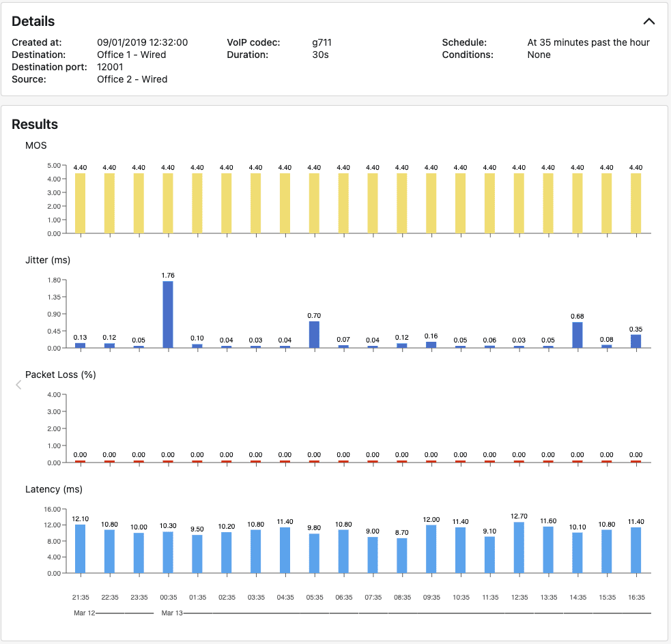671x644 pixels.
Task: Click the Destination port value 12001
Action: click(x=112, y=67)
